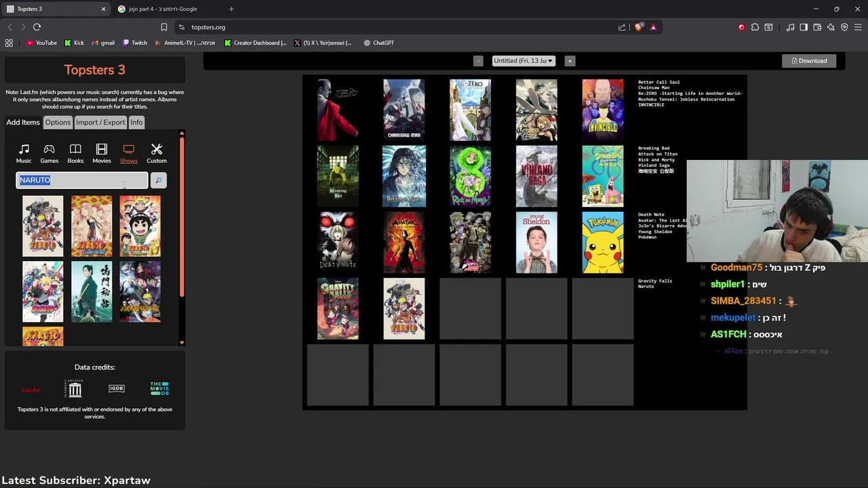Viewport: 868px width, 488px height.
Task: Click the Internet Archive credit logo
Action: click(75, 388)
